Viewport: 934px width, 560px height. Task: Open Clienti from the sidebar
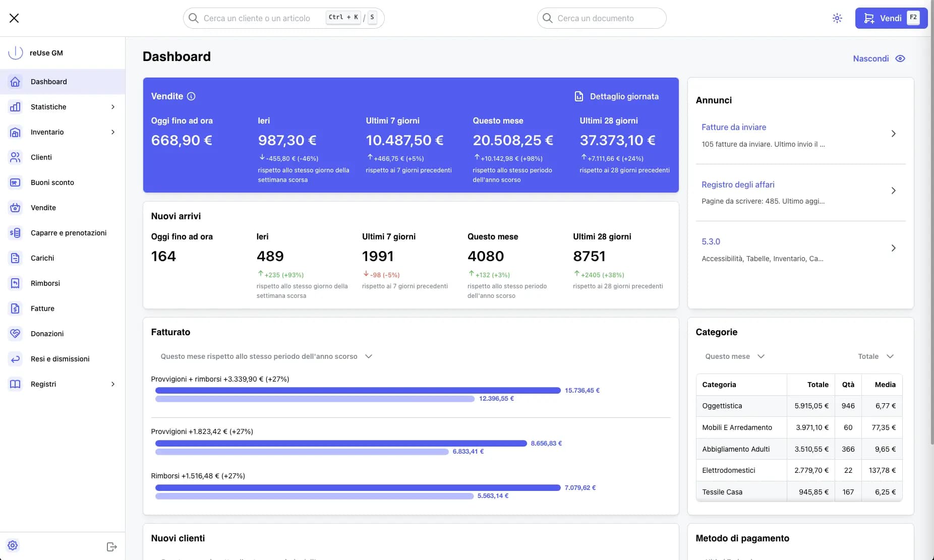pyautogui.click(x=63, y=157)
